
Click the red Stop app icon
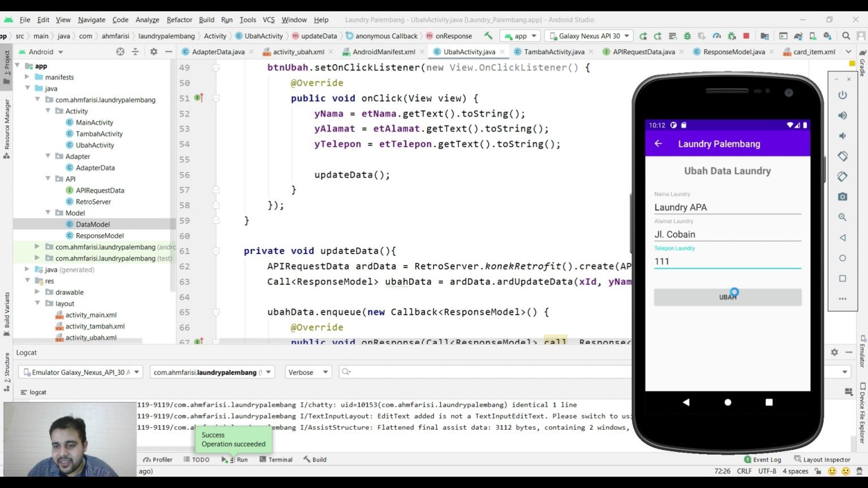tap(746, 36)
